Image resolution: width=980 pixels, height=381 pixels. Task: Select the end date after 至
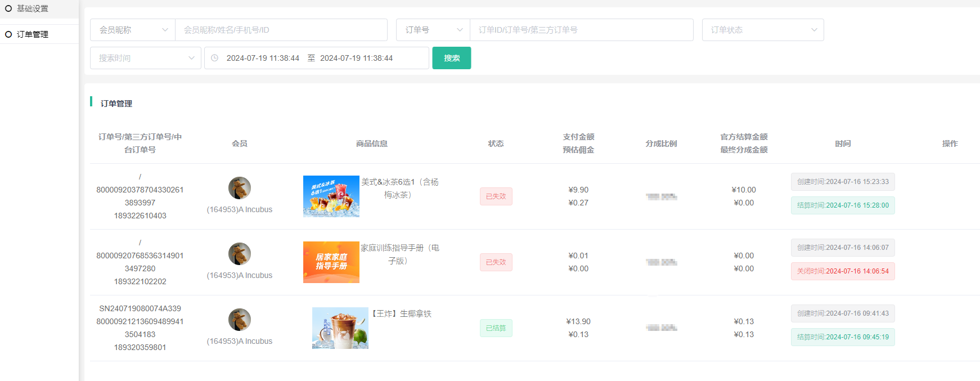(356, 58)
